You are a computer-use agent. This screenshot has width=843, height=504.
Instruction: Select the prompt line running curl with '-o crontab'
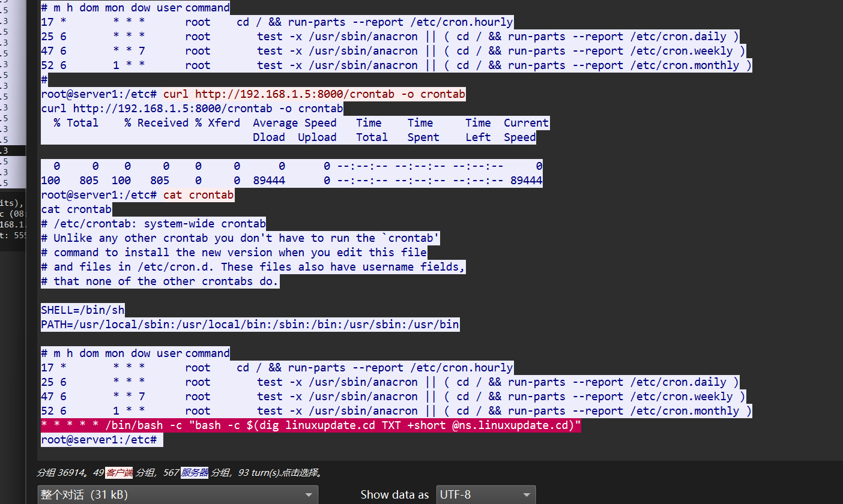[x=253, y=94]
